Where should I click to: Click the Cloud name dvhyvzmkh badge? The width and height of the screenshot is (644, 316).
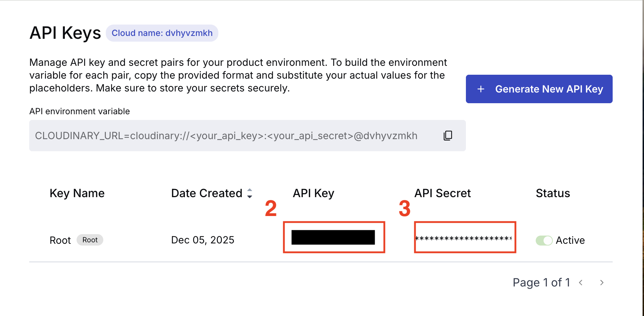(162, 33)
